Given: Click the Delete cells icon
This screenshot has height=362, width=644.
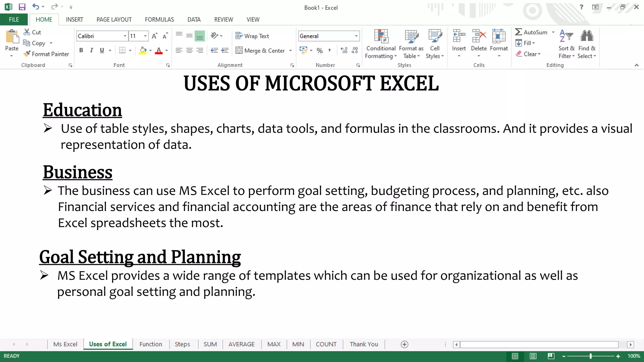Looking at the screenshot, I should click(479, 36).
